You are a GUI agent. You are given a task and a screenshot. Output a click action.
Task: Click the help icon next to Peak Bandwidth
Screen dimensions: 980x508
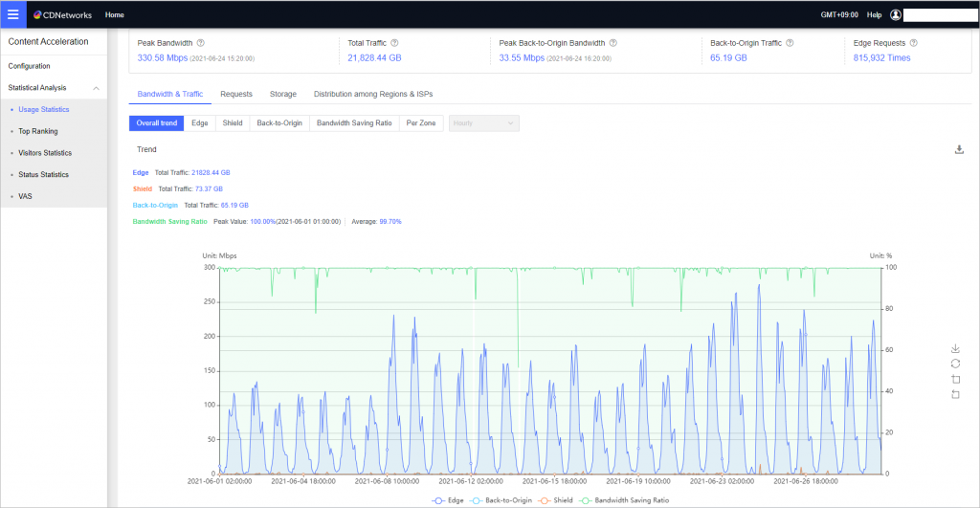(x=200, y=43)
